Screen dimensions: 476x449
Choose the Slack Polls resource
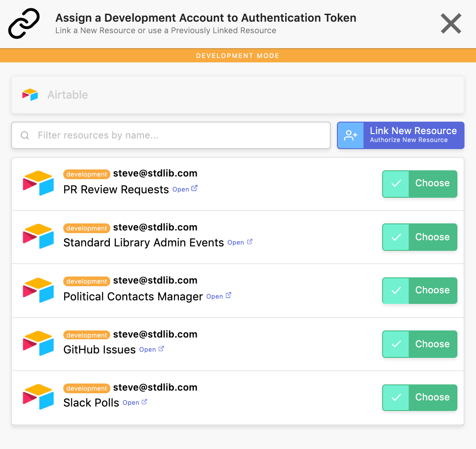(x=419, y=397)
